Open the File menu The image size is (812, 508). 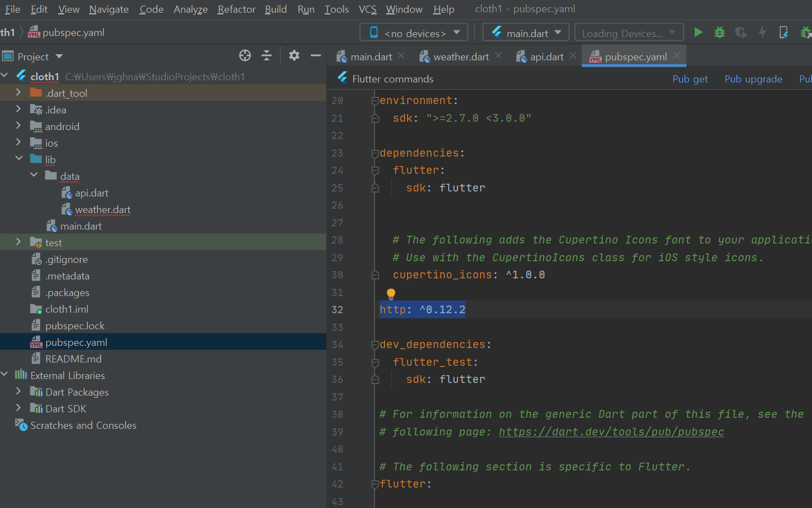(12, 9)
